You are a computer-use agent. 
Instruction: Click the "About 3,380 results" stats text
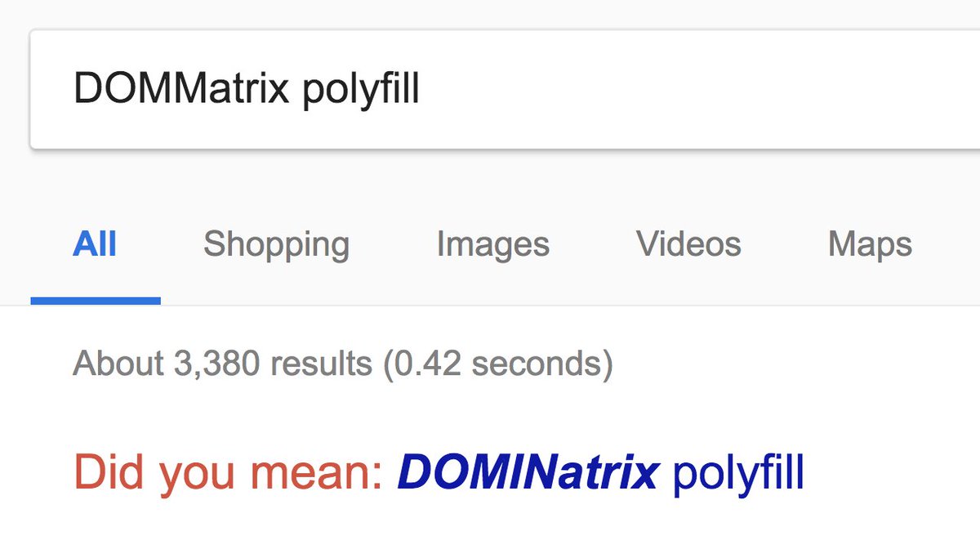(222, 363)
